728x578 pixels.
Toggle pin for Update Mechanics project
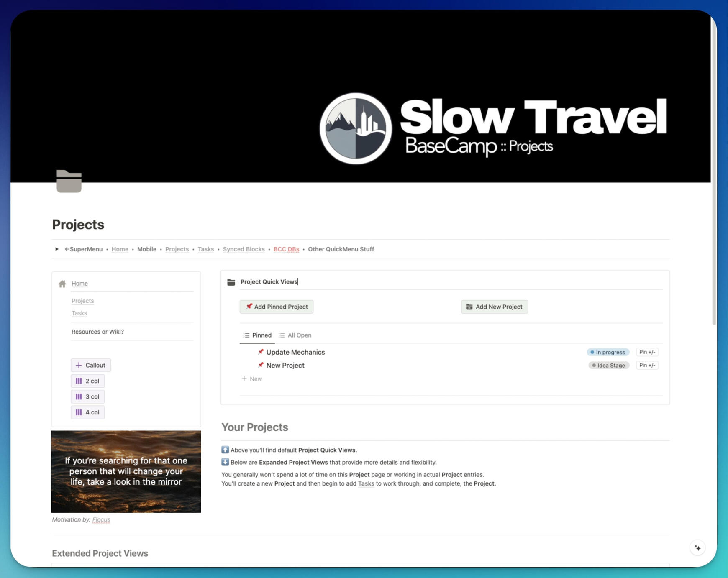[x=647, y=352]
